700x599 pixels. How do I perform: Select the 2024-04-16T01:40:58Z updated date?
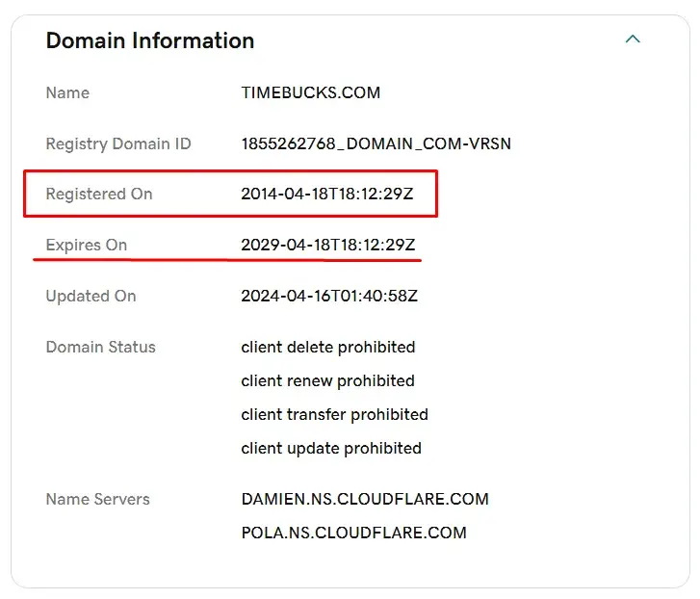[329, 296]
